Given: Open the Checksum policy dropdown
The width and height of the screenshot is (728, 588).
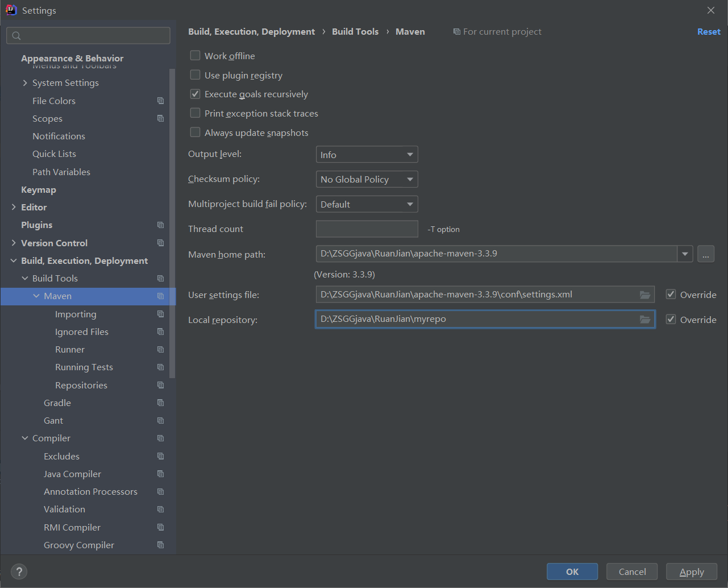Looking at the screenshot, I should [367, 180].
